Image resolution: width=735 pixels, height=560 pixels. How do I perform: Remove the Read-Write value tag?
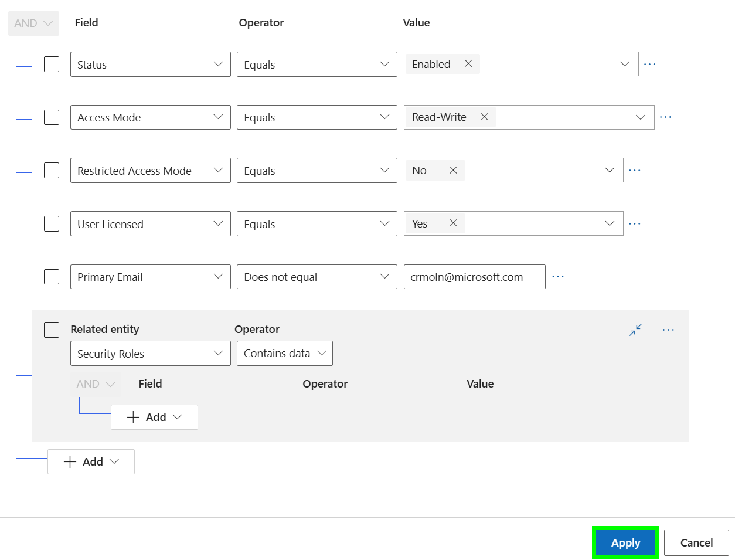click(484, 117)
